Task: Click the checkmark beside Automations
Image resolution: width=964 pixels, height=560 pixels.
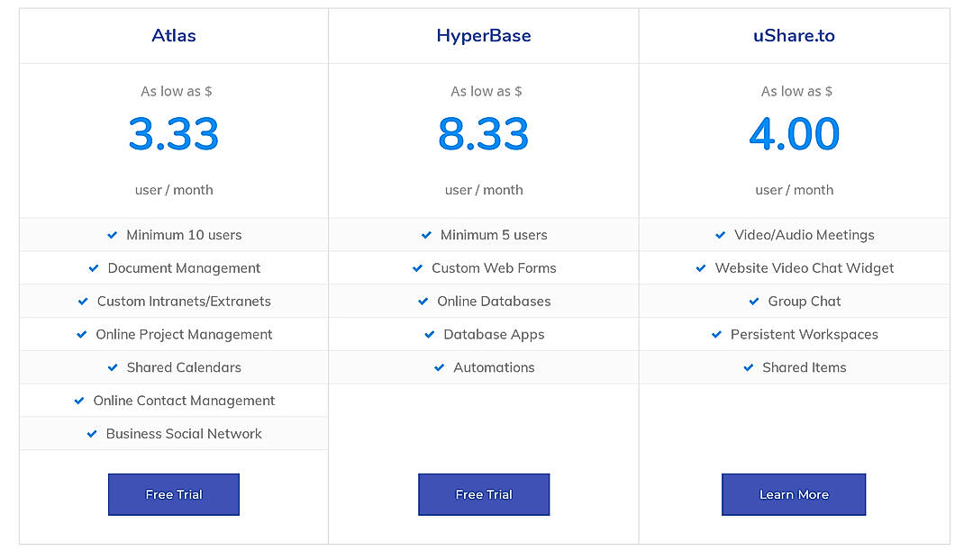Action: click(x=440, y=367)
